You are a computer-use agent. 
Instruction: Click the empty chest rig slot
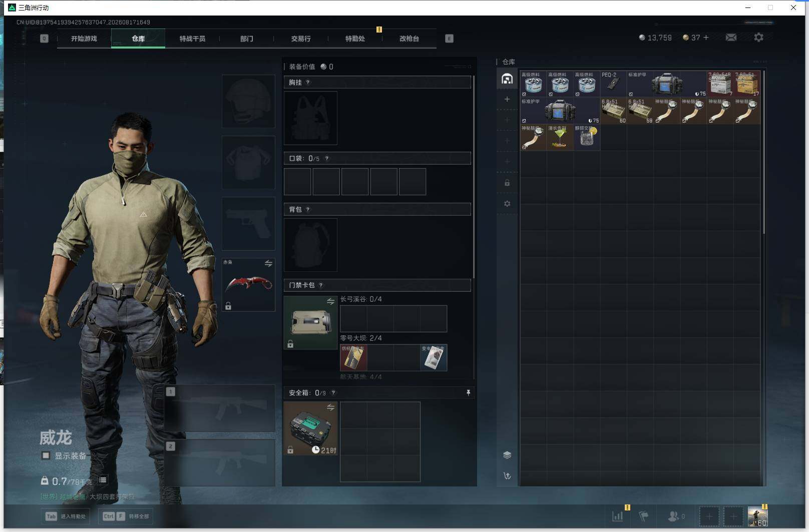310,118
